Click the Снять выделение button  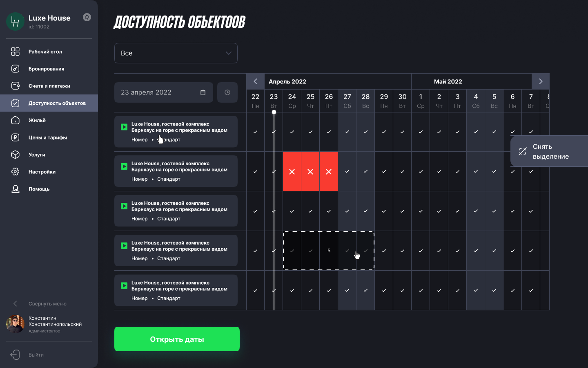(x=550, y=151)
